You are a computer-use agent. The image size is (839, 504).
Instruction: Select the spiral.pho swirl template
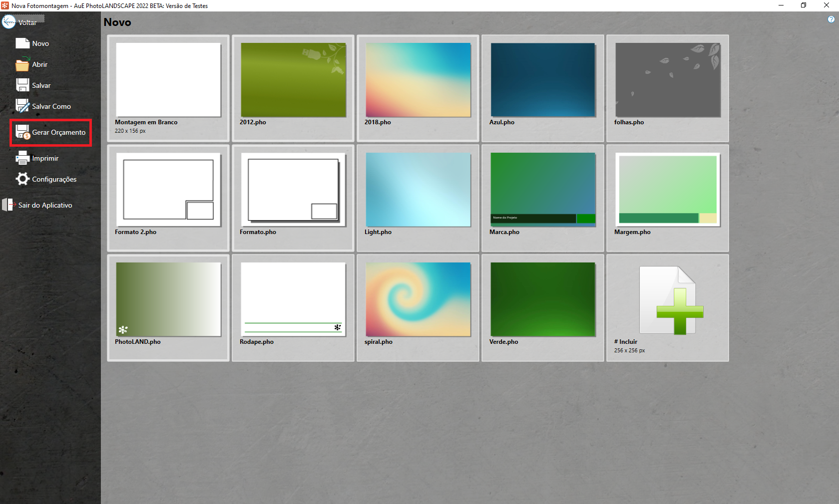(418, 300)
